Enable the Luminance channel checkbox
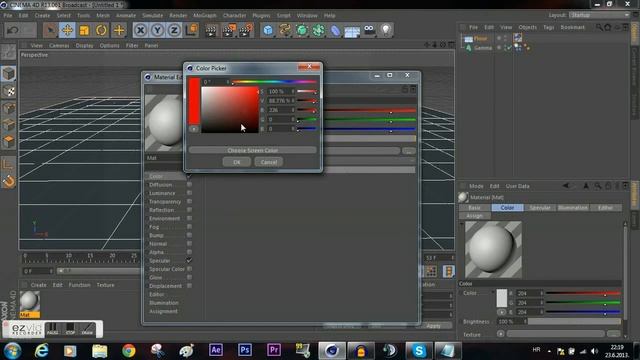 (x=189, y=193)
